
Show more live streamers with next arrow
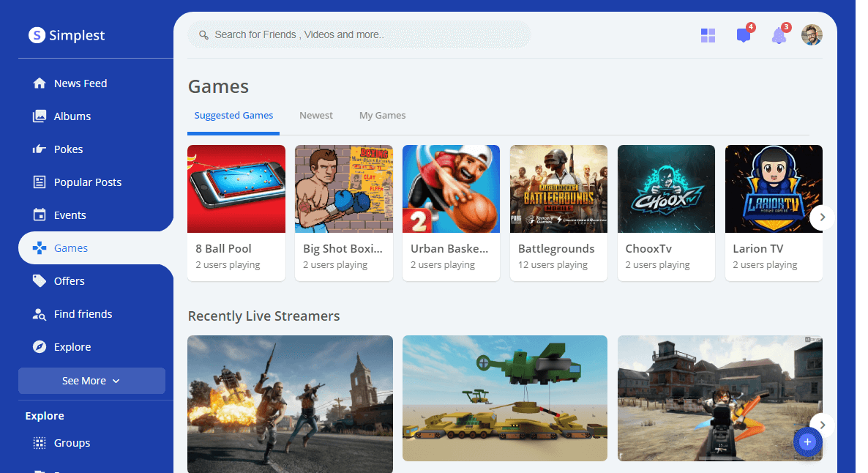tap(822, 425)
